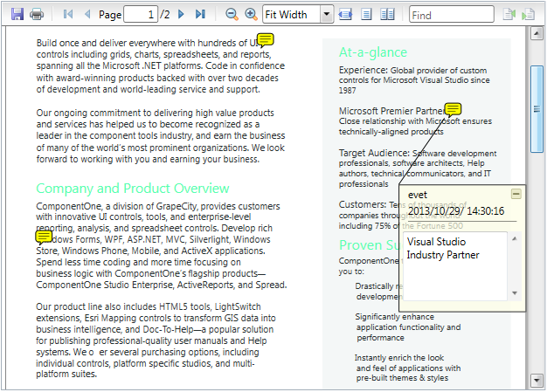Go to next page

coord(181,14)
